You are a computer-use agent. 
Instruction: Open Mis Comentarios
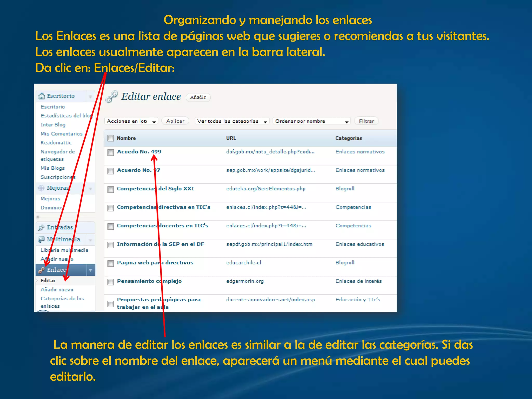[62, 134]
